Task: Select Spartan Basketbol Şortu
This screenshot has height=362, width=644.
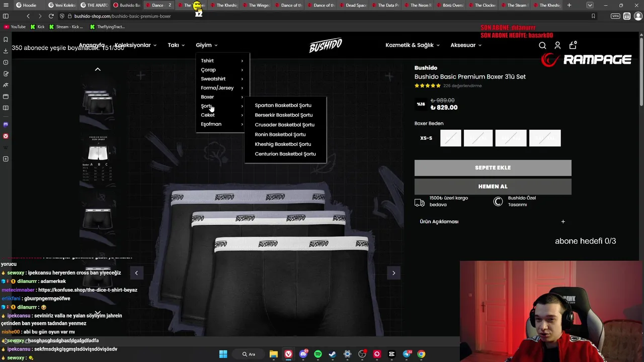Action: 283,105
